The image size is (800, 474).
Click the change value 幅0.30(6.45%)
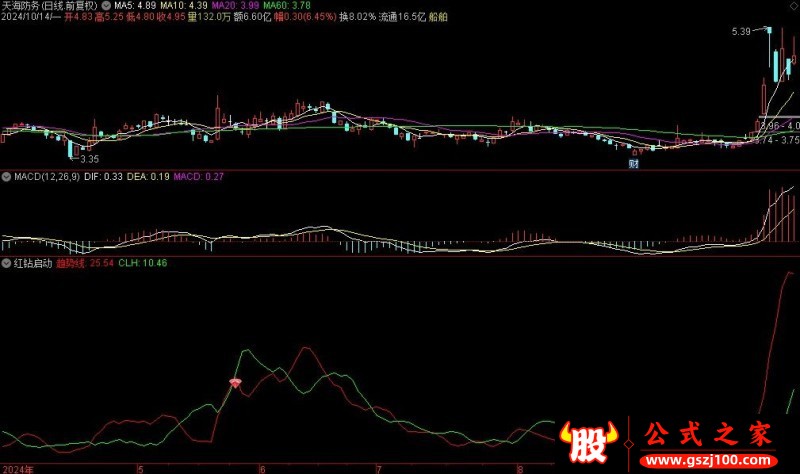(305, 17)
